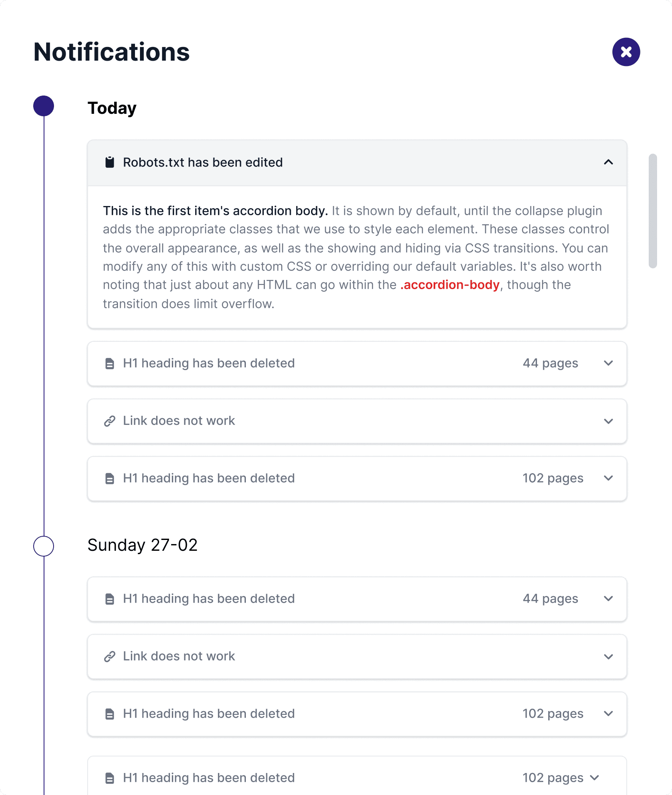Expand Sunday's 'Link does not work' chevron
Screen dimensions: 672x795
[608, 657]
